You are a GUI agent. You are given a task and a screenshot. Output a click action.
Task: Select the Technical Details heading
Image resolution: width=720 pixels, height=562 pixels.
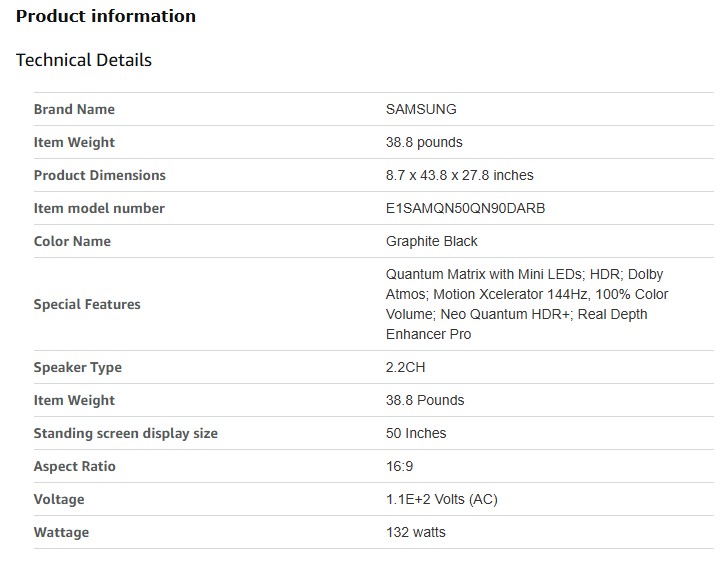(84, 60)
